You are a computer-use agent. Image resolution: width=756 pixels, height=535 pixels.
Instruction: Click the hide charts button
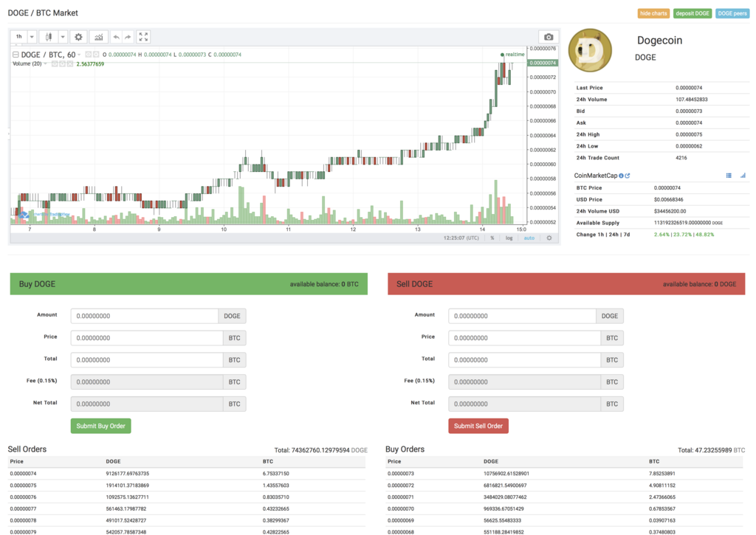653,13
